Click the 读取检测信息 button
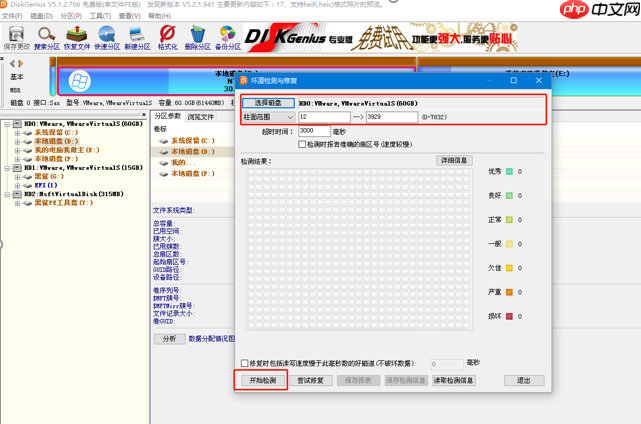Image resolution: width=641 pixels, height=424 pixels. pyautogui.click(x=453, y=381)
